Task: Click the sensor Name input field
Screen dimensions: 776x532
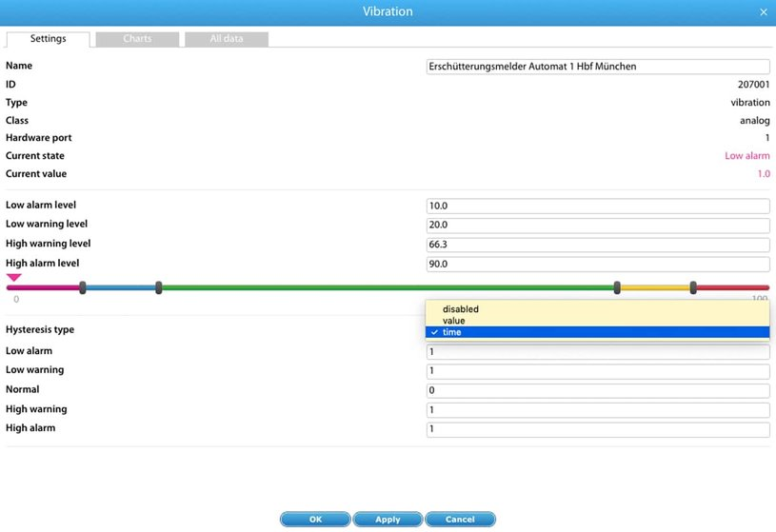Action: pos(598,67)
